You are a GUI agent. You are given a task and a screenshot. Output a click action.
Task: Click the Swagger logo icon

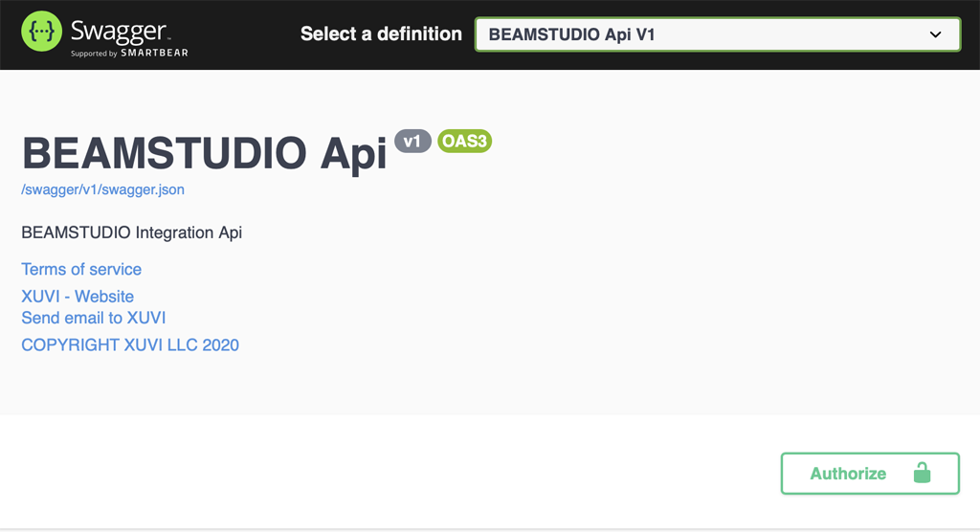click(x=41, y=32)
